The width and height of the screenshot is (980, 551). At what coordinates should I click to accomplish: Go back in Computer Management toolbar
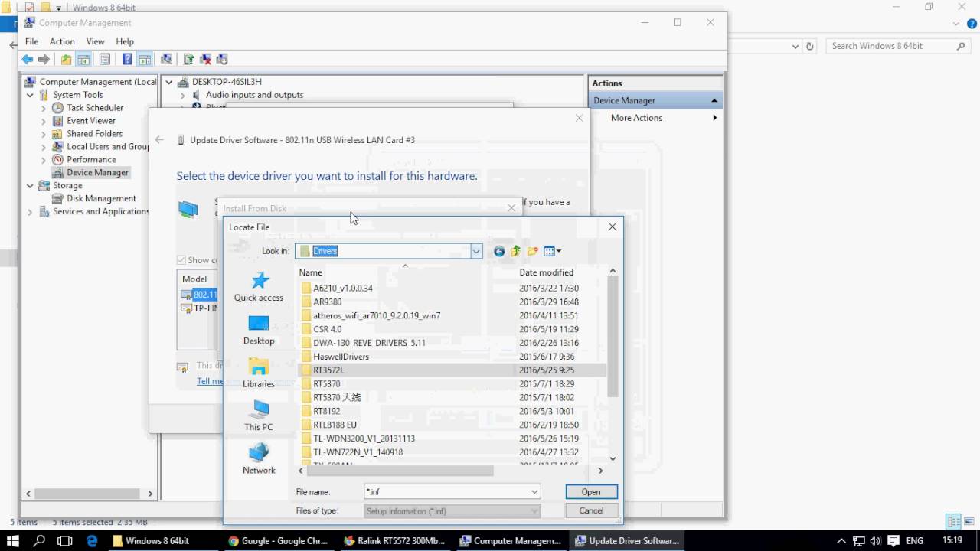28,59
